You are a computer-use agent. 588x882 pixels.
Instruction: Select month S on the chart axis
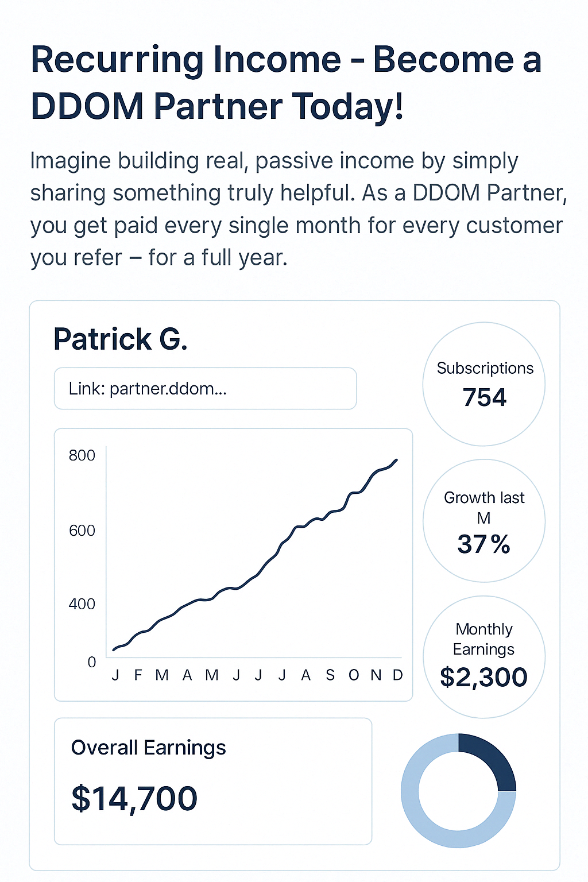point(330,675)
